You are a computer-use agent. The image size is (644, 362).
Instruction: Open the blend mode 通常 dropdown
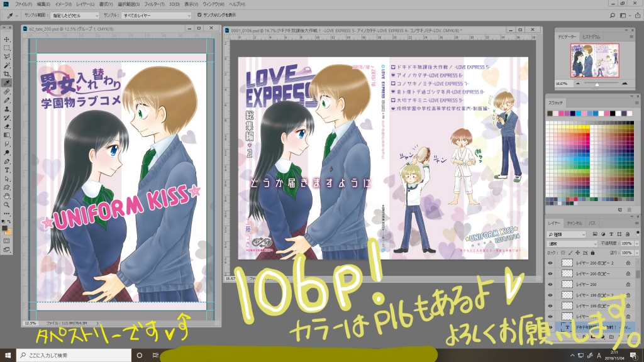click(572, 243)
